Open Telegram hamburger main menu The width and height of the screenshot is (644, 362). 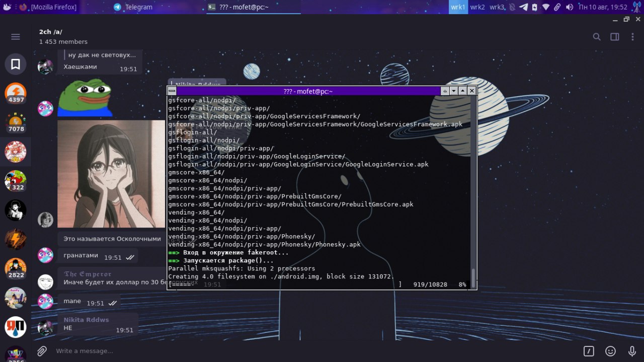click(x=16, y=37)
